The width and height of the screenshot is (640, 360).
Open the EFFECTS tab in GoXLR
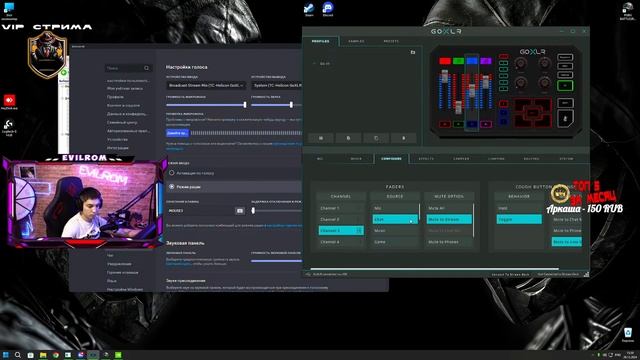426,159
